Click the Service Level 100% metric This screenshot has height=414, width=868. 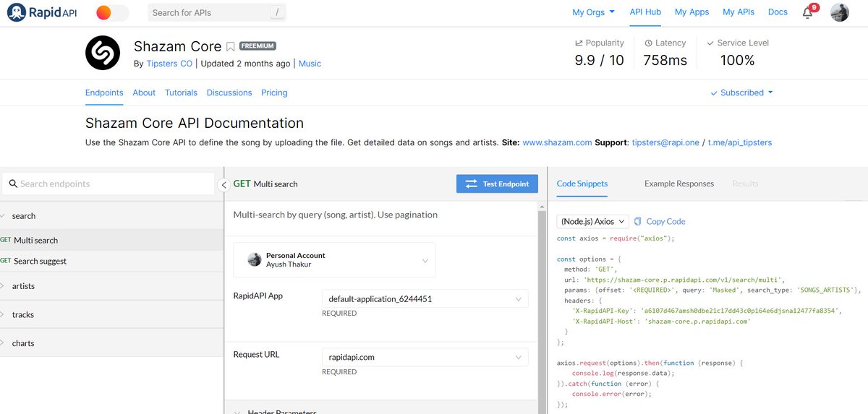tap(738, 53)
